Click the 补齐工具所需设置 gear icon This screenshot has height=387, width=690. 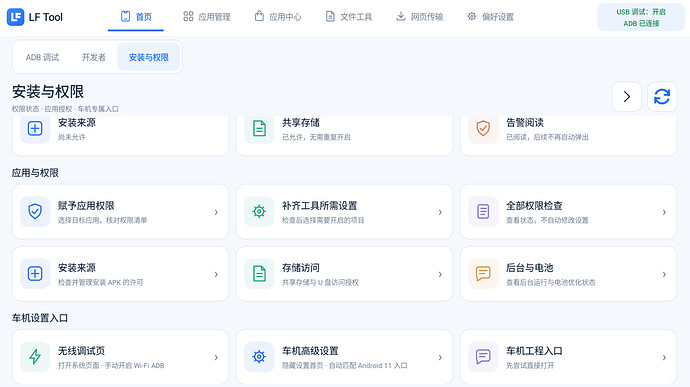[x=259, y=212]
